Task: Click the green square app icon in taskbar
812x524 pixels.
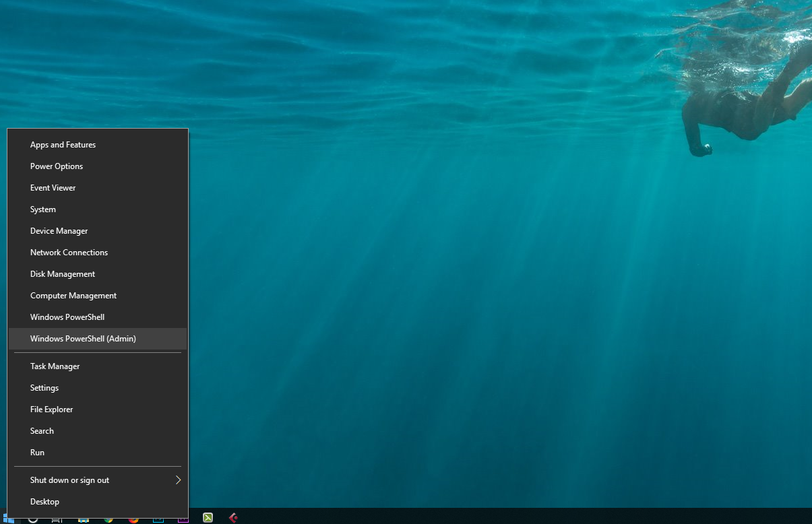Action: tap(208, 518)
